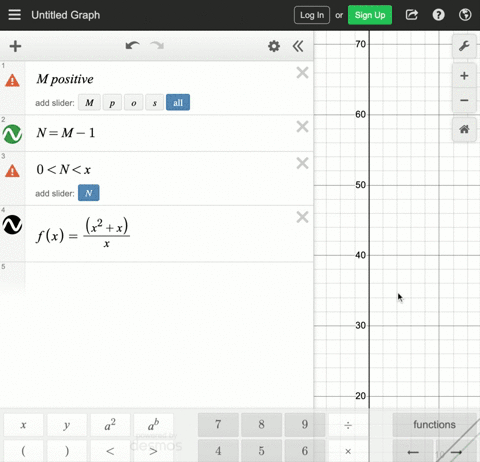Tap the a to the b key
Viewport: 480px width, 462px height.
(x=153, y=425)
